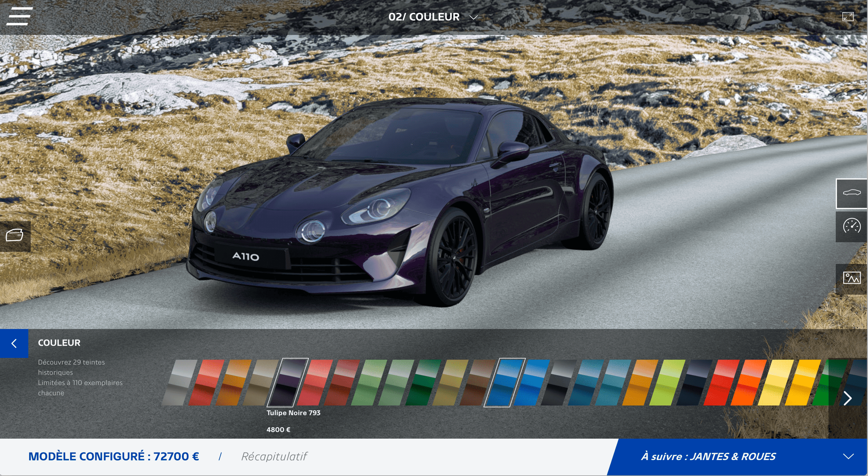Pick the silver grey swatch starting the row
The image size is (868, 476).
click(180, 382)
